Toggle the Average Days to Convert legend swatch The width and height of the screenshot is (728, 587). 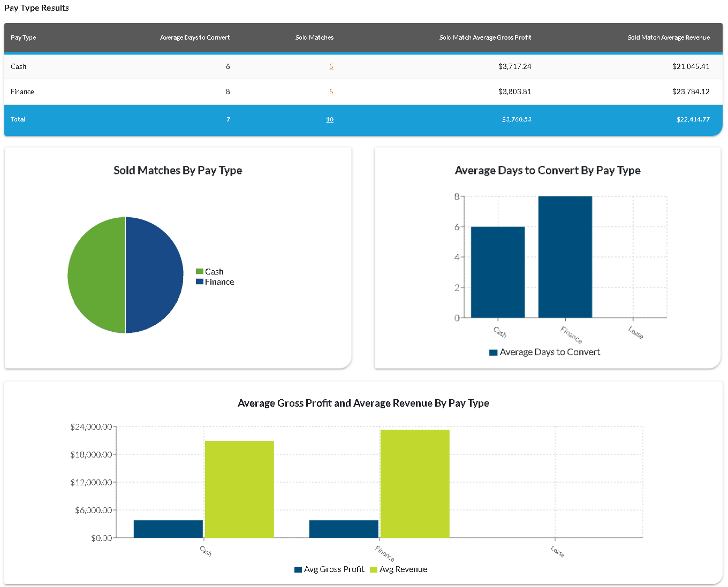pos(494,353)
